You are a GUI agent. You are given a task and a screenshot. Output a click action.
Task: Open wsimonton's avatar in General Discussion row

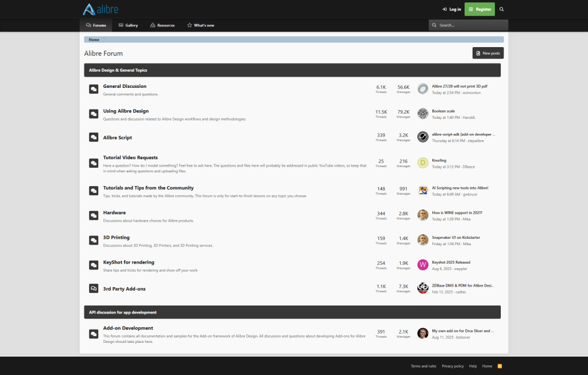pos(423,89)
